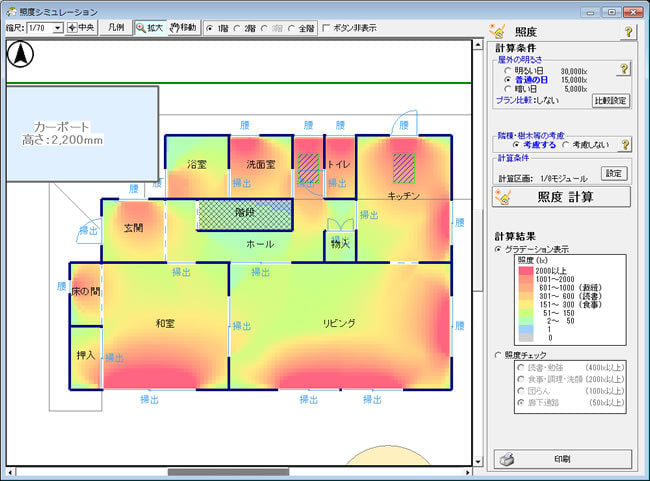The image size is (650, 481).
Task: Switch to 照度チェック result mode
Action: point(499,354)
